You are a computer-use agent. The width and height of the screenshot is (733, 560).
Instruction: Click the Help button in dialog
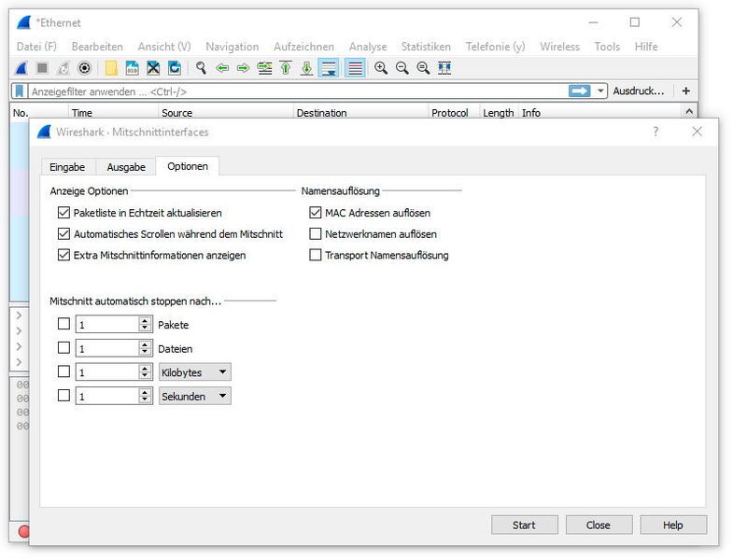tap(672, 525)
